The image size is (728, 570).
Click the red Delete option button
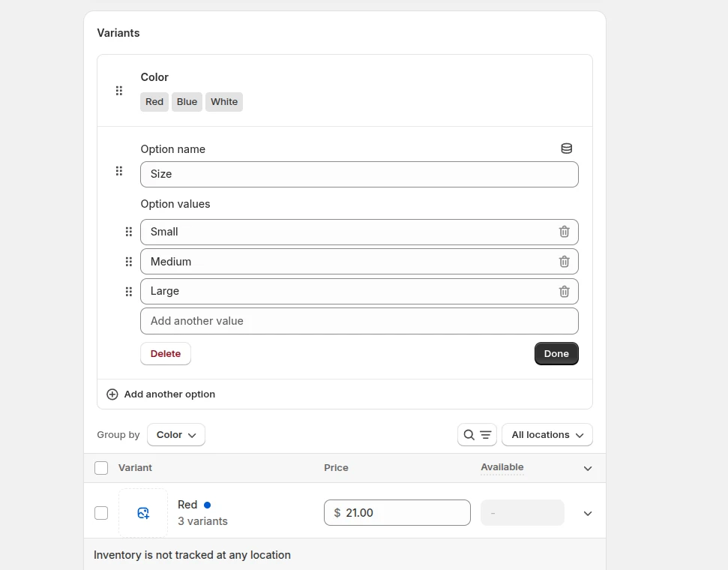(x=165, y=353)
